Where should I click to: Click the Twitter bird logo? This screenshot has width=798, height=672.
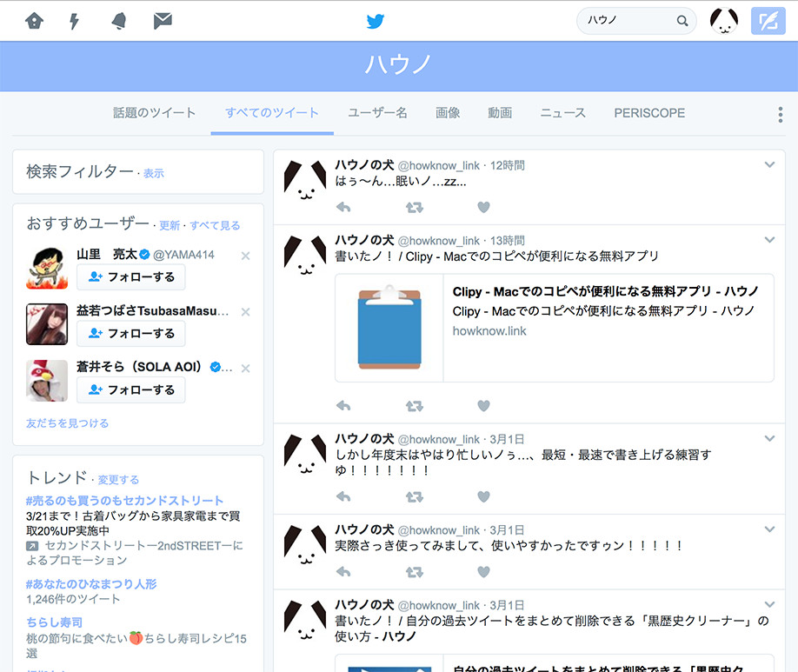375,20
